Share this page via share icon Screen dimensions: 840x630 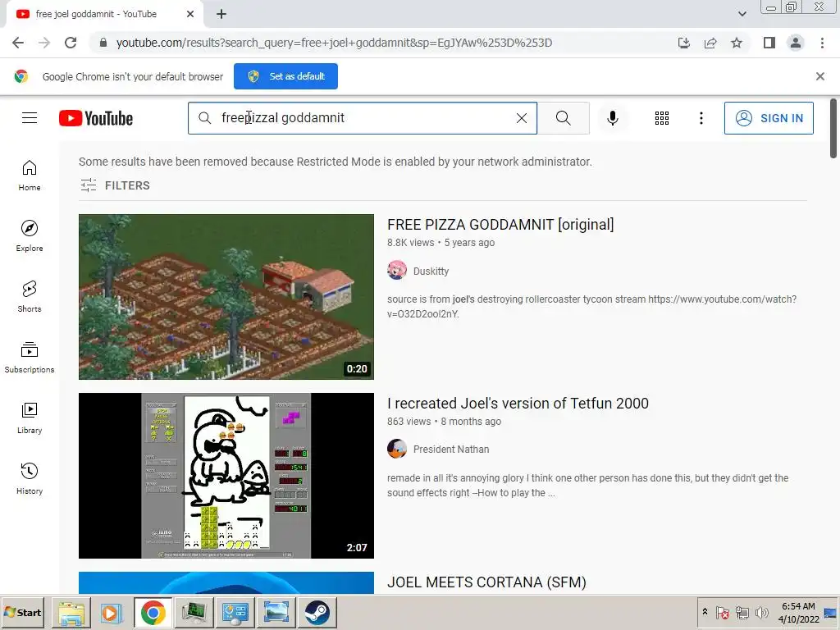(710, 43)
